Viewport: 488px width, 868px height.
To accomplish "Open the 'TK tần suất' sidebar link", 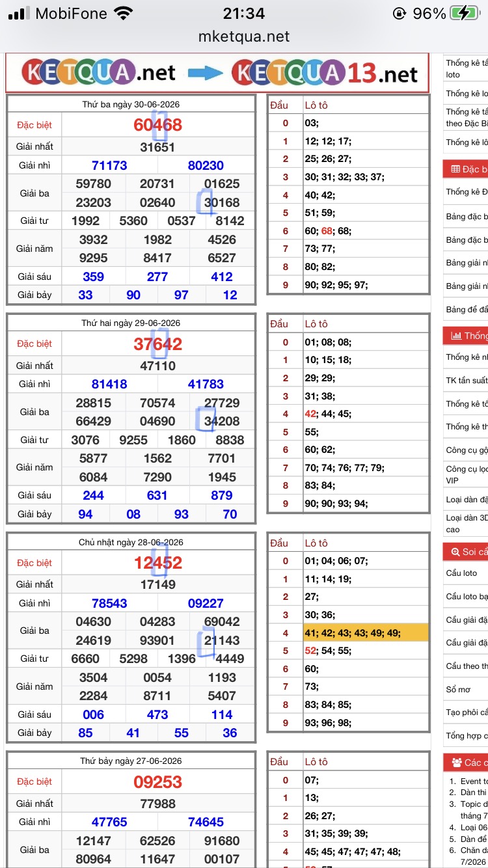I will (467, 381).
